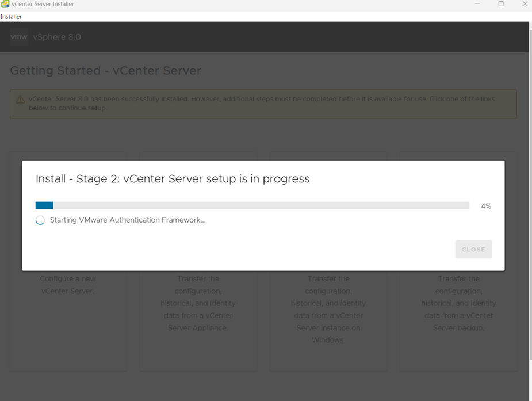
Task: Click the disabled CLOSE button in dialog
Action: [x=473, y=249]
